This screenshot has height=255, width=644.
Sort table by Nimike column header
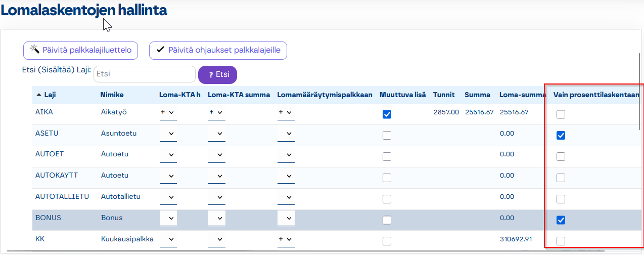click(112, 95)
